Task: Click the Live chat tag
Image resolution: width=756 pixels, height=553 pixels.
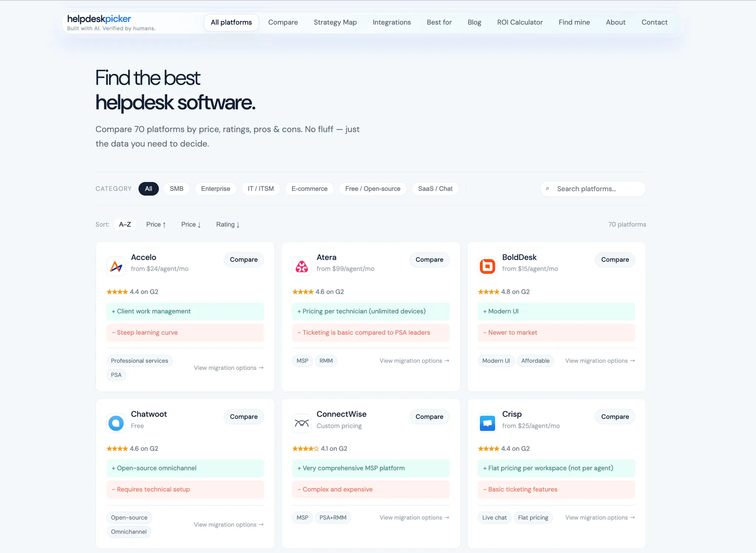Action: pyautogui.click(x=494, y=518)
